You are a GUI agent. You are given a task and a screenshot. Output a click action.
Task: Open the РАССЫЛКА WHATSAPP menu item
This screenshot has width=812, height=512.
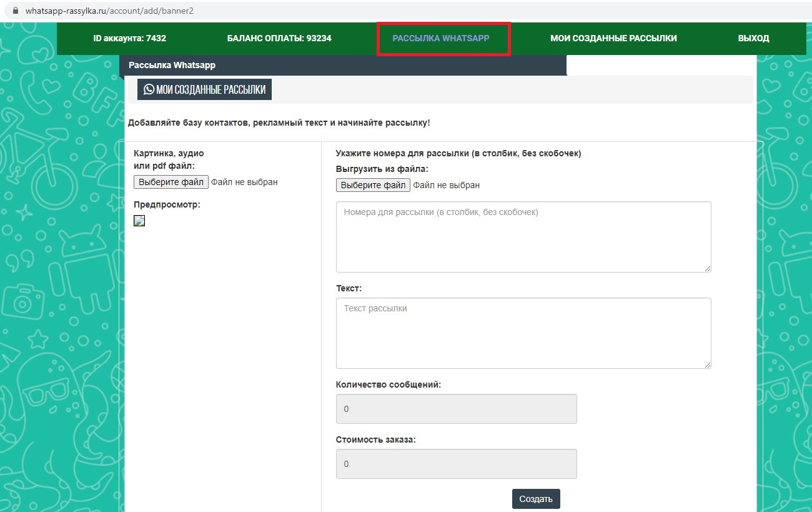coord(441,38)
